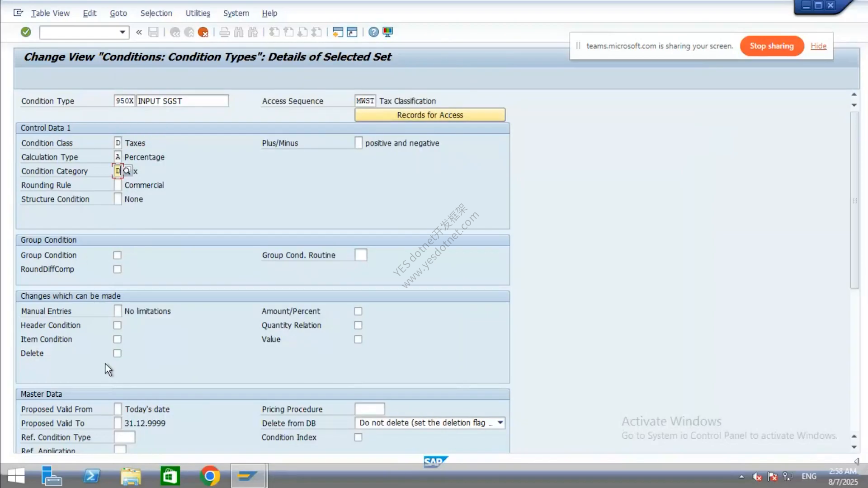Open PowerShell from taskbar
The width and height of the screenshot is (868, 488).
(x=92, y=476)
